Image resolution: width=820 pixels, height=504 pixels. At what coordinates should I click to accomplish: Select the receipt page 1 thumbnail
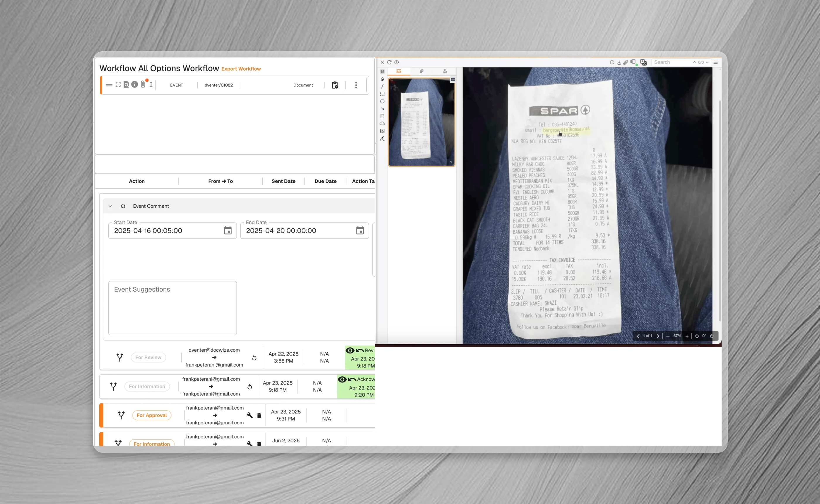pyautogui.click(x=422, y=122)
